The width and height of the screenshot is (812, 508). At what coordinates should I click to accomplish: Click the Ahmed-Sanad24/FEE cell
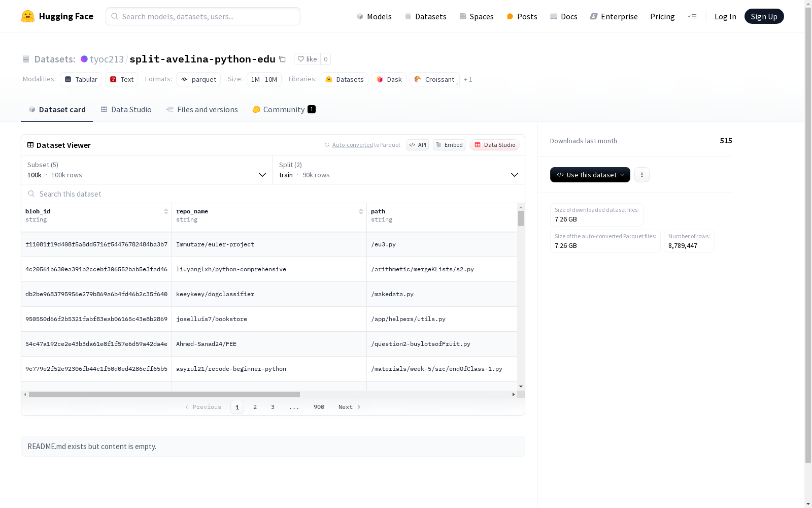tap(269, 344)
